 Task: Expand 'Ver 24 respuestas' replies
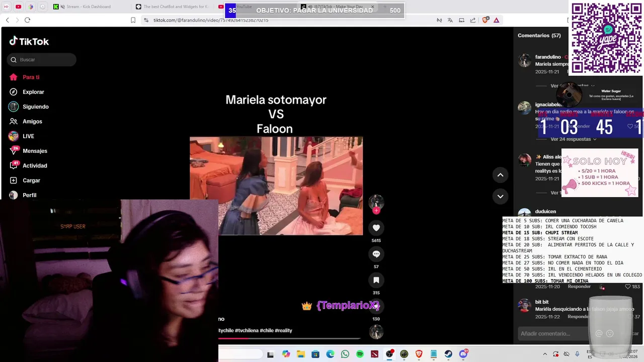(x=573, y=139)
